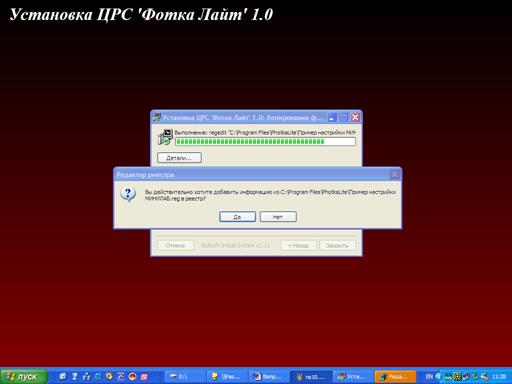This screenshot has height=384, width=512.
Task: Confirm registry import with Да button
Action: click(237, 217)
